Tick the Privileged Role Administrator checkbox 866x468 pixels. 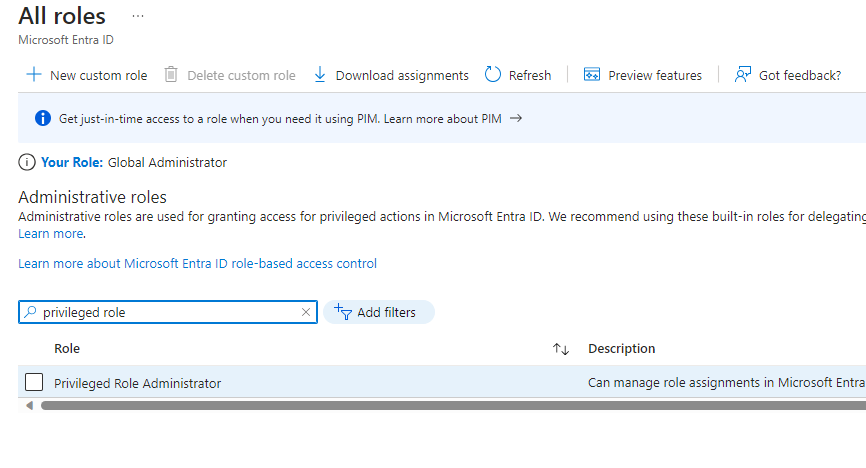tap(34, 382)
